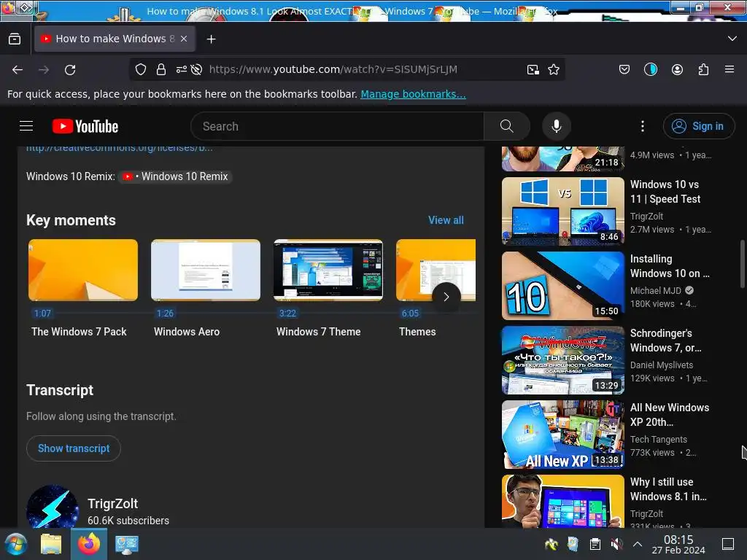The width and height of the screenshot is (747, 560).
Task: Click the show desktop button
Action: [728, 544]
